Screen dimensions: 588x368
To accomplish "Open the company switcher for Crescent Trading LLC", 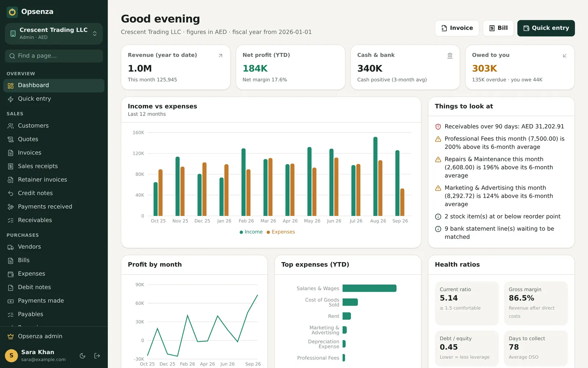I will pos(54,33).
